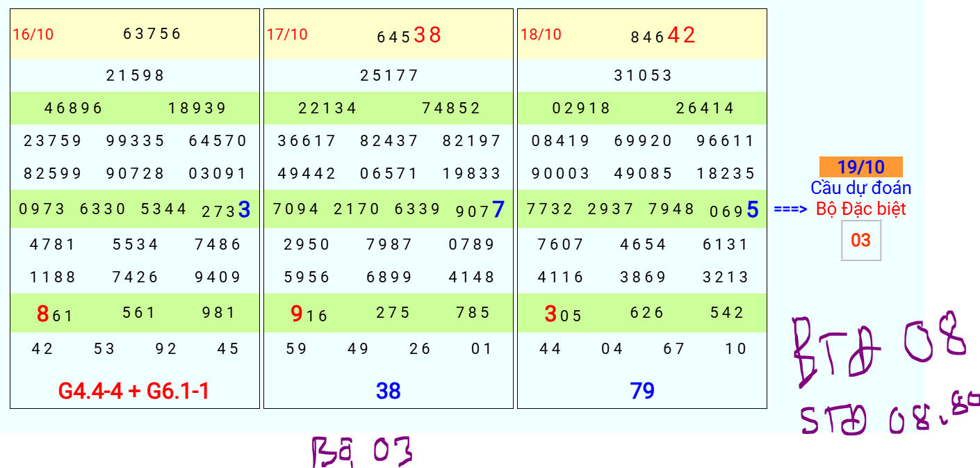
Task: Click the four-digit number 5534
Action: click(136, 244)
